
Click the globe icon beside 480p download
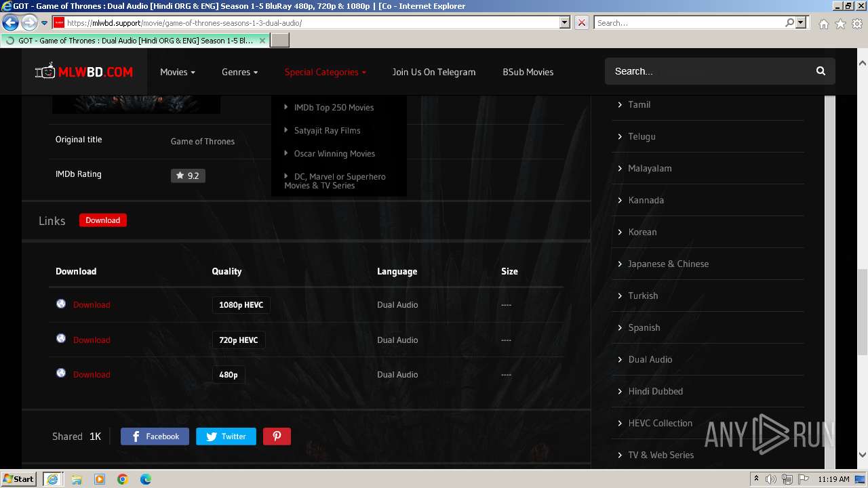click(x=61, y=373)
